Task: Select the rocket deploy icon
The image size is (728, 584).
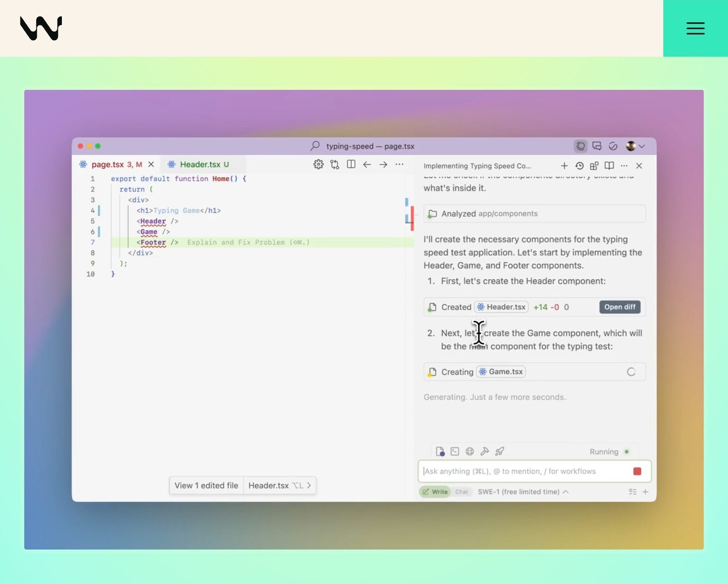Action: [x=500, y=451]
